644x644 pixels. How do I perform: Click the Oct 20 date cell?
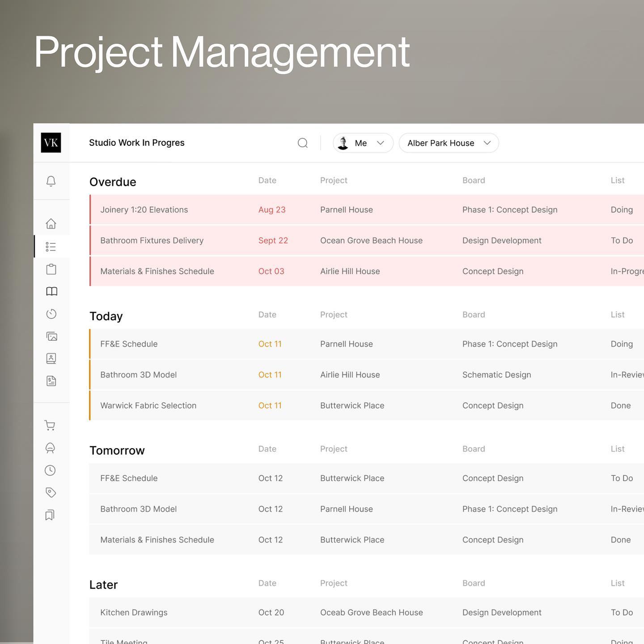(x=271, y=613)
